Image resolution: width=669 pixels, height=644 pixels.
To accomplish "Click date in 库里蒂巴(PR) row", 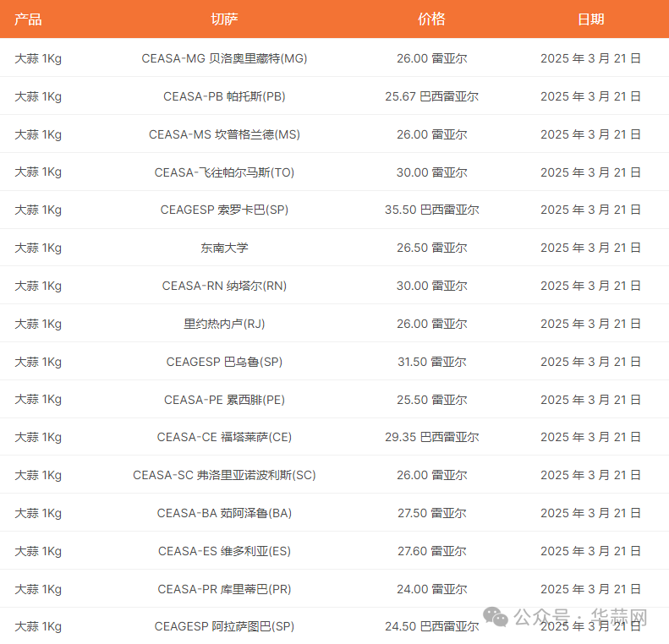I will [590, 588].
